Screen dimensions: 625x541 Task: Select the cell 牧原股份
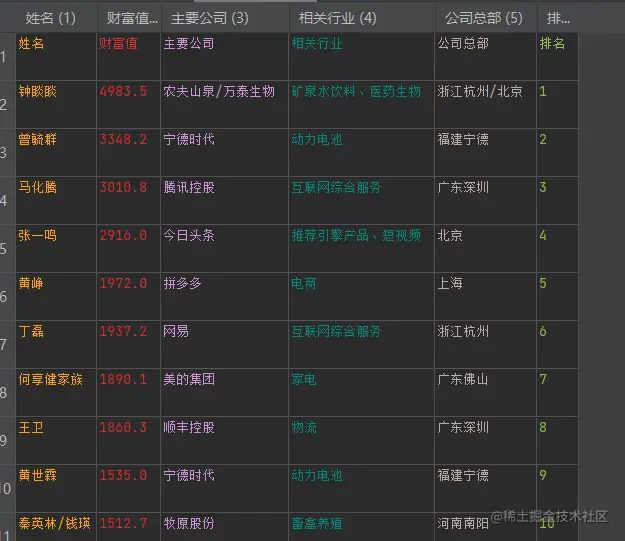click(x=224, y=527)
